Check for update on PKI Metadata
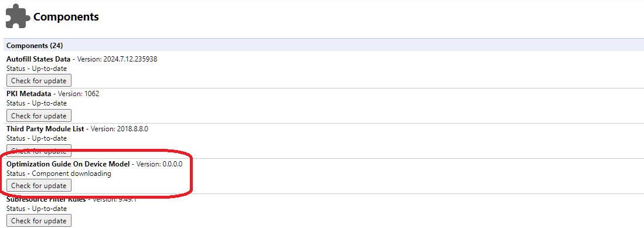This screenshot has height=228, width=644. tap(39, 115)
